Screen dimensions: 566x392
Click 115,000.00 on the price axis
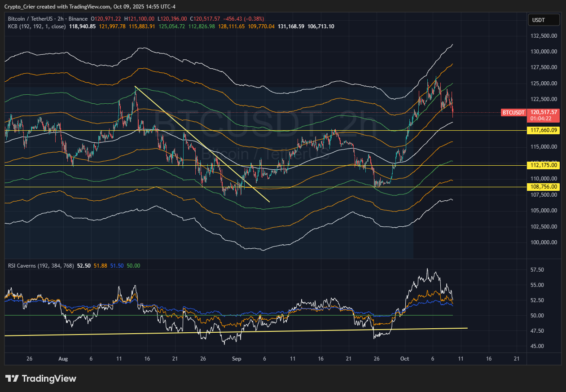point(544,147)
